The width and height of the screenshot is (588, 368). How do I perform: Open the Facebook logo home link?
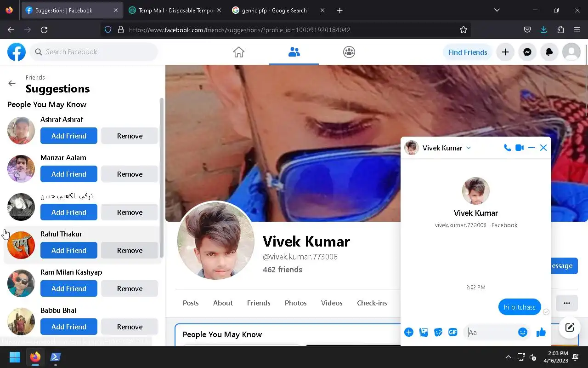17,52
